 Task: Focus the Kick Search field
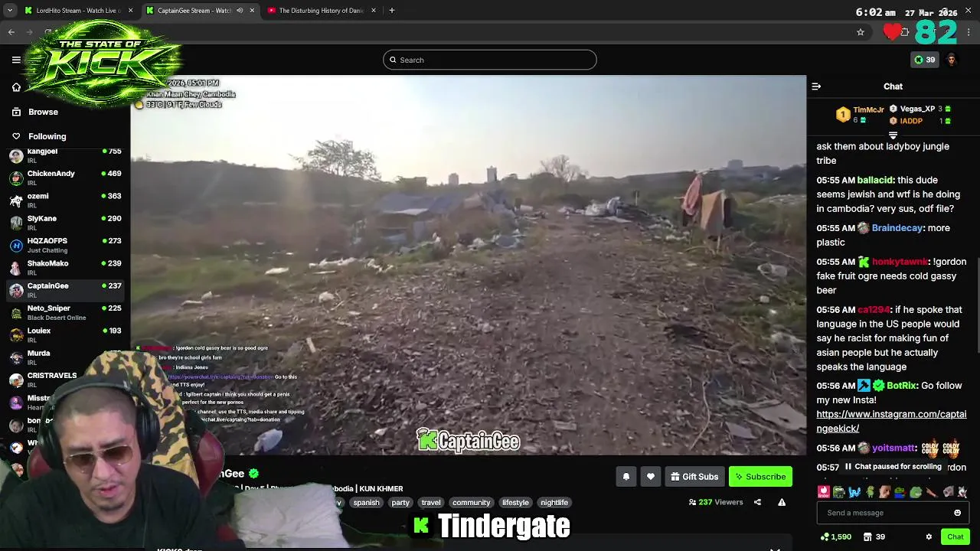tap(490, 60)
